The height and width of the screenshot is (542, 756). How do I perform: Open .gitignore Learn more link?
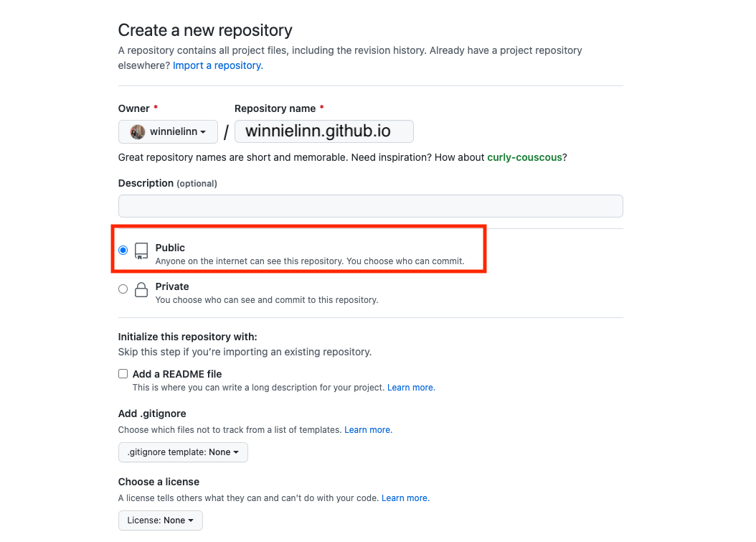368,430
